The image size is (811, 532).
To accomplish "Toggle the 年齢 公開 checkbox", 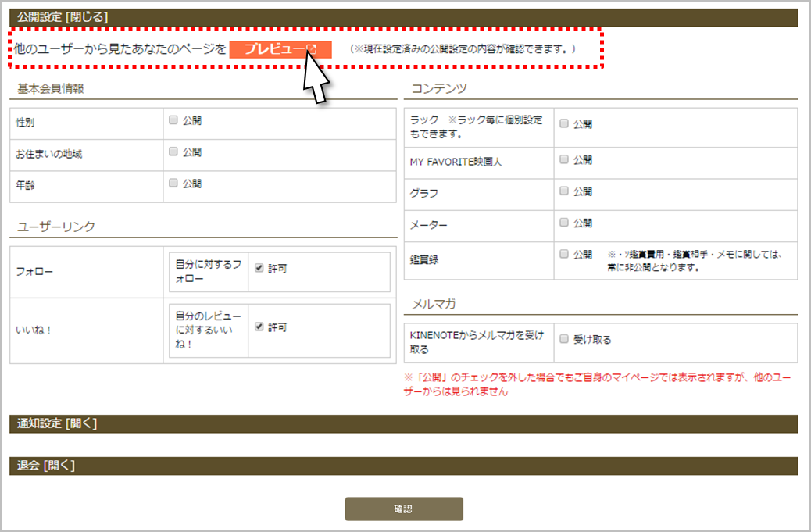I will pos(173,184).
